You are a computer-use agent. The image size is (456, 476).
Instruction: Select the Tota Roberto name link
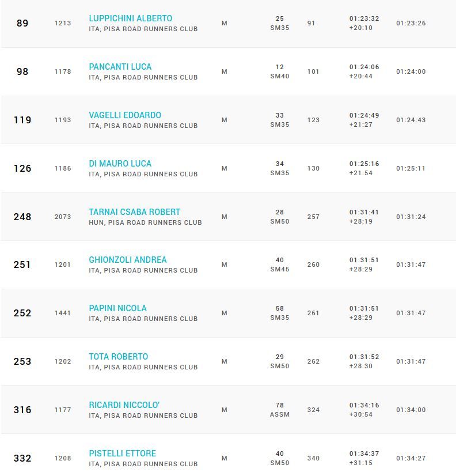[118, 357]
